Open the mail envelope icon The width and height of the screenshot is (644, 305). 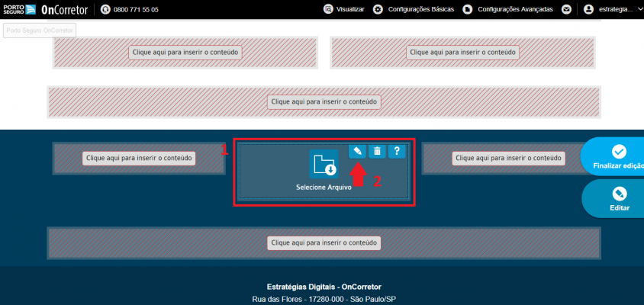(567, 9)
